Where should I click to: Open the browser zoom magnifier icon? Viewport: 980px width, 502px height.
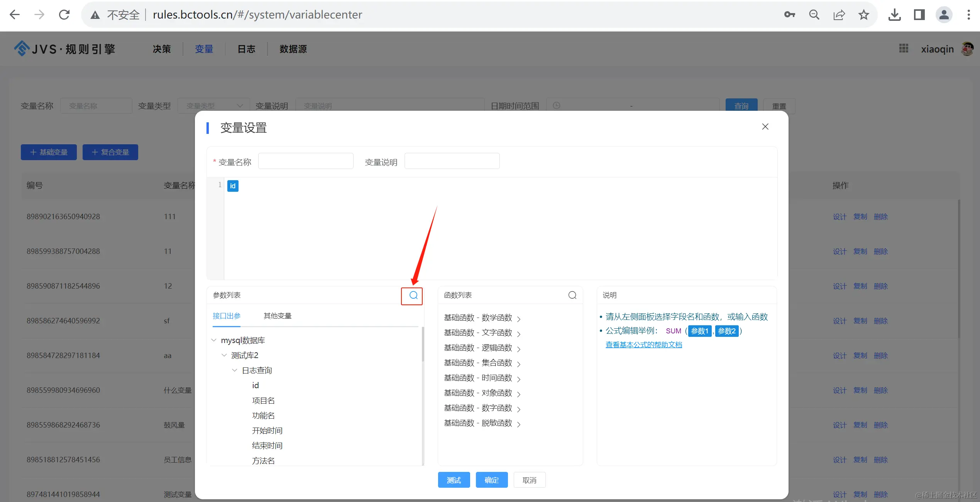pos(814,15)
